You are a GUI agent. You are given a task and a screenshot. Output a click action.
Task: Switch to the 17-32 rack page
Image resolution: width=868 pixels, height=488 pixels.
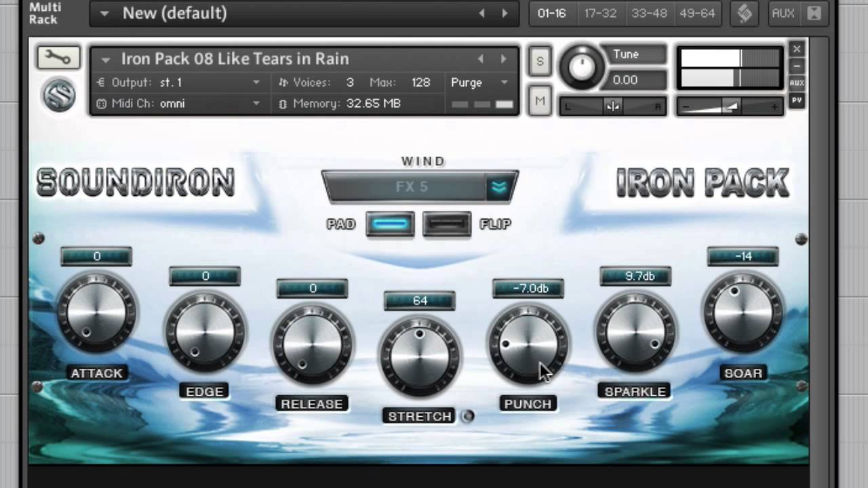(x=600, y=14)
